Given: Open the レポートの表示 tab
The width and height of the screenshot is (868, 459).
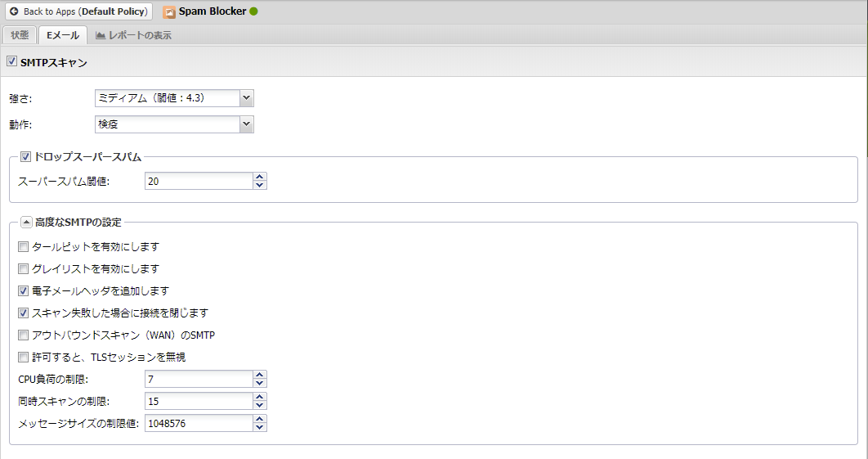Looking at the screenshot, I should pyautogui.click(x=133, y=35).
